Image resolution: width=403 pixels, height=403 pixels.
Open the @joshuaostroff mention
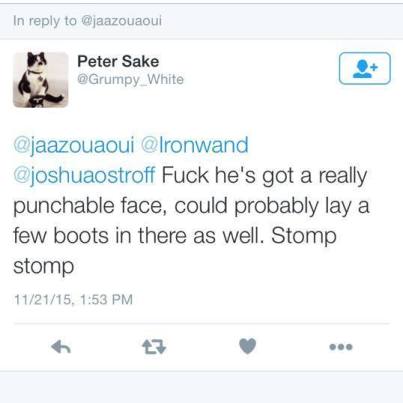pos(84,175)
